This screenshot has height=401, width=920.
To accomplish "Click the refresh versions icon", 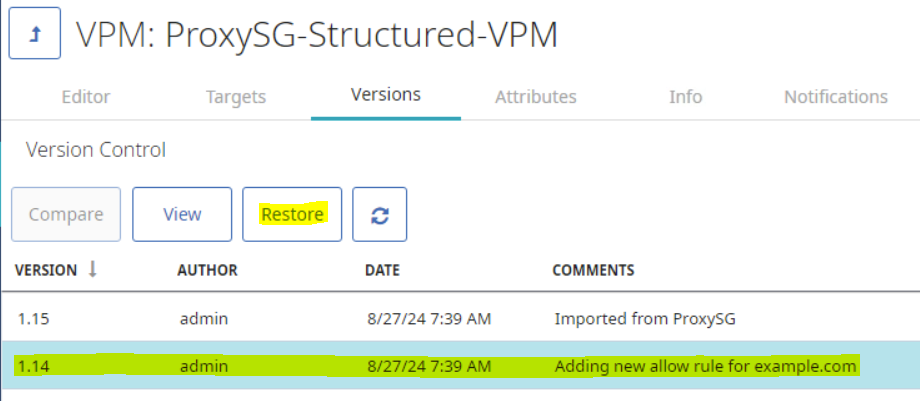I will [379, 215].
